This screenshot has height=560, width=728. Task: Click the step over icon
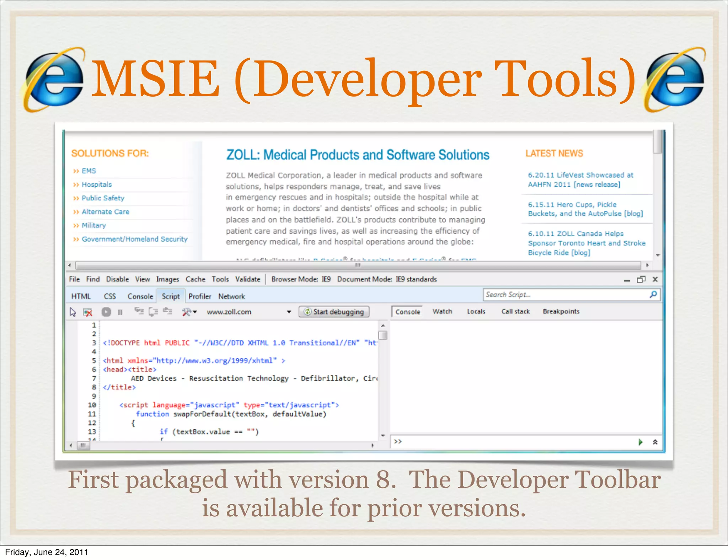[153, 312]
